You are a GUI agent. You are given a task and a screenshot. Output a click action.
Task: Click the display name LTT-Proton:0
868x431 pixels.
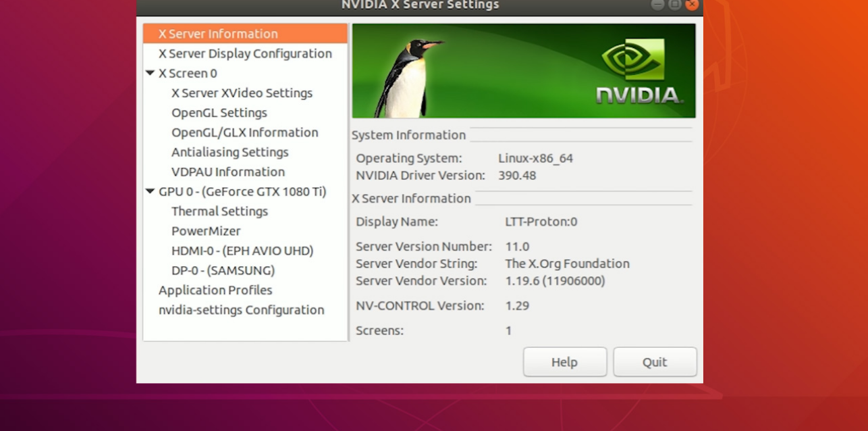(541, 222)
